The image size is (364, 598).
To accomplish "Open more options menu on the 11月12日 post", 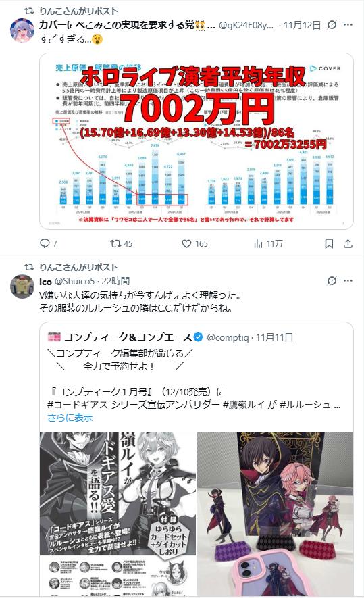I will 348,25.
